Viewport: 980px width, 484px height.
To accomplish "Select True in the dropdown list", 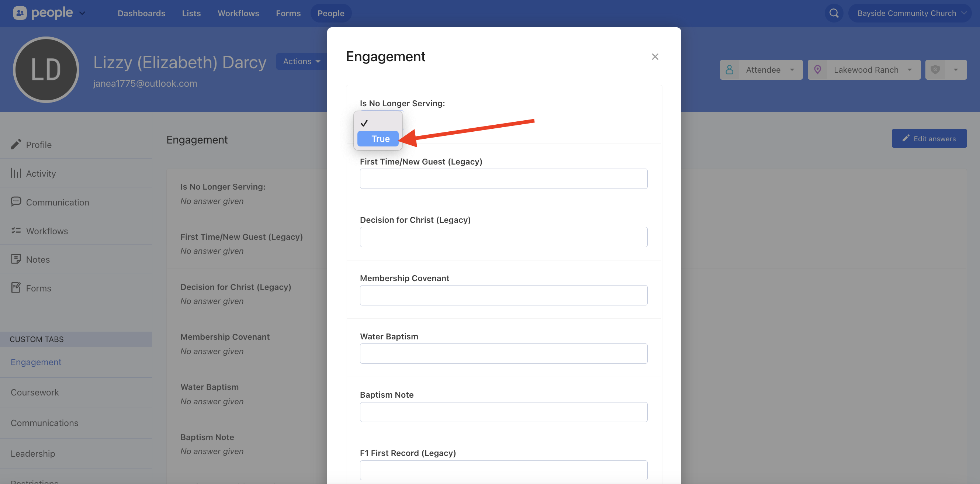I will pos(378,139).
